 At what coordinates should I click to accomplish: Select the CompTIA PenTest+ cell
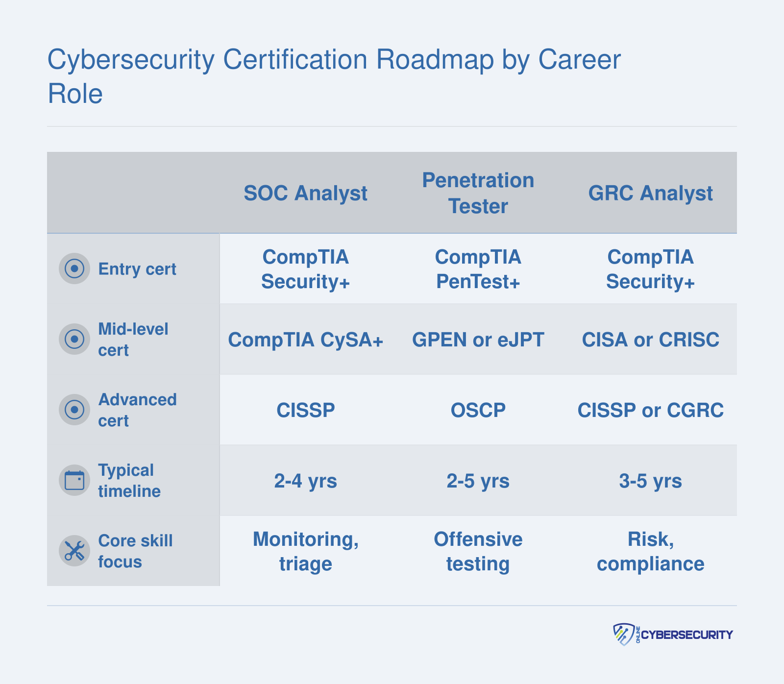478,269
